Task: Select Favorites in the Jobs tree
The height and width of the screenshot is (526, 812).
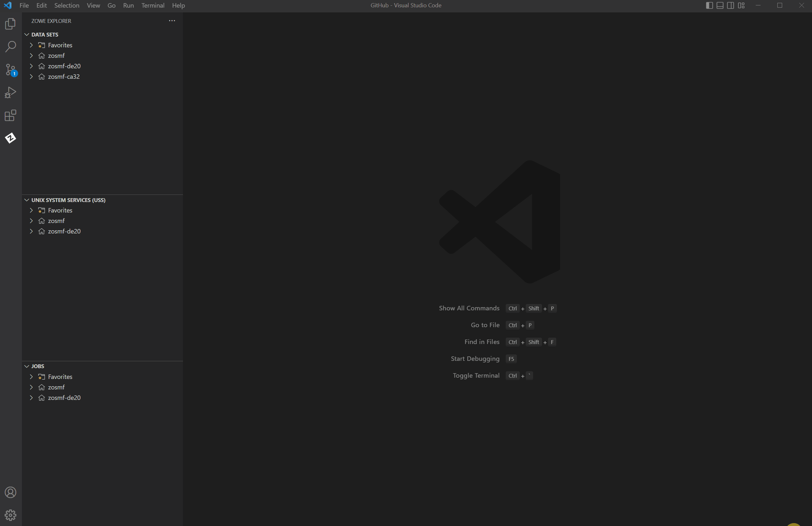Action: 60,377
